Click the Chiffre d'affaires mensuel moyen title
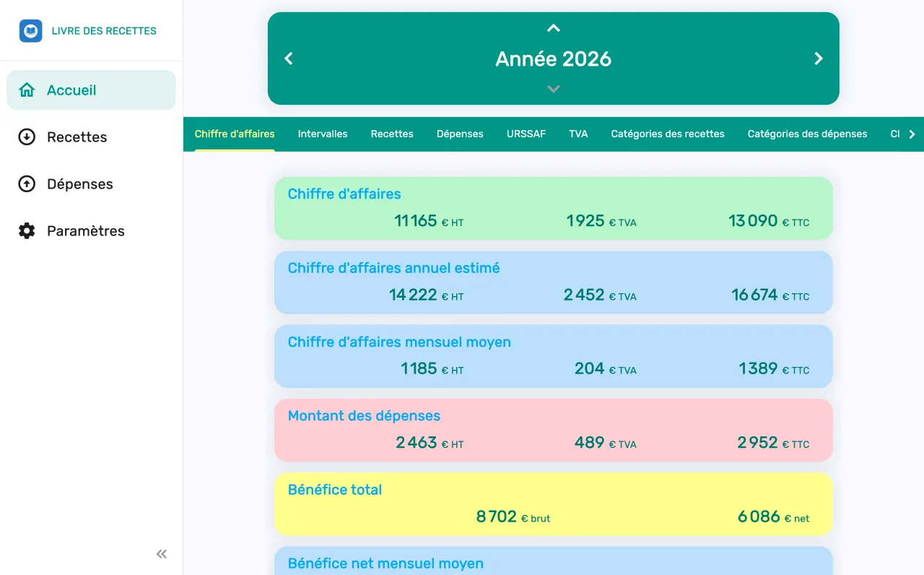This screenshot has height=575, width=924. (399, 342)
